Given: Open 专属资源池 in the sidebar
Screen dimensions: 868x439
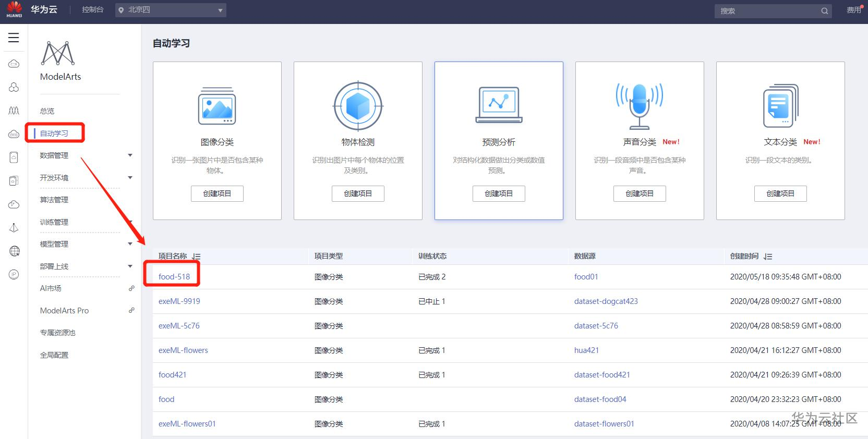Looking at the screenshot, I should pos(57,333).
